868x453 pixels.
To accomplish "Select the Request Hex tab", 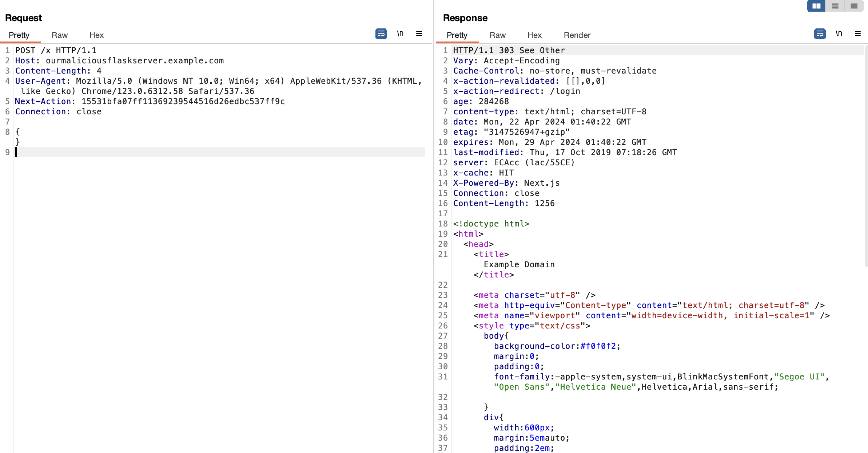I will click(96, 35).
